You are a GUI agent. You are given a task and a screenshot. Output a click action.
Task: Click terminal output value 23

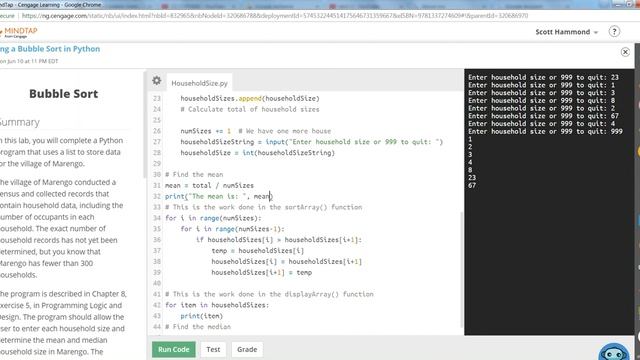tap(472, 178)
